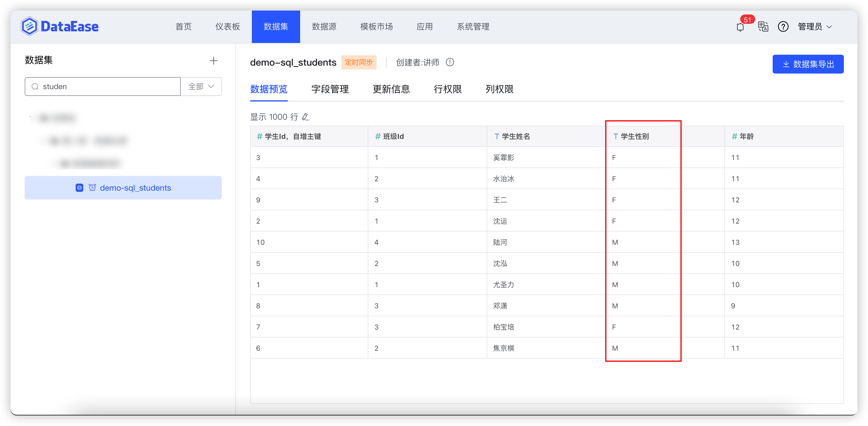Open the 管理员 account dropdown menu
Image resolution: width=868 pixels, height=426 pixels.
click(815, 26)
